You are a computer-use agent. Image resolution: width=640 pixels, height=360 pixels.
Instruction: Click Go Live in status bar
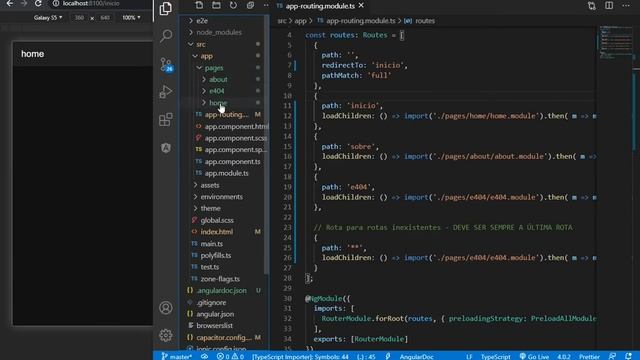point(534,356)
